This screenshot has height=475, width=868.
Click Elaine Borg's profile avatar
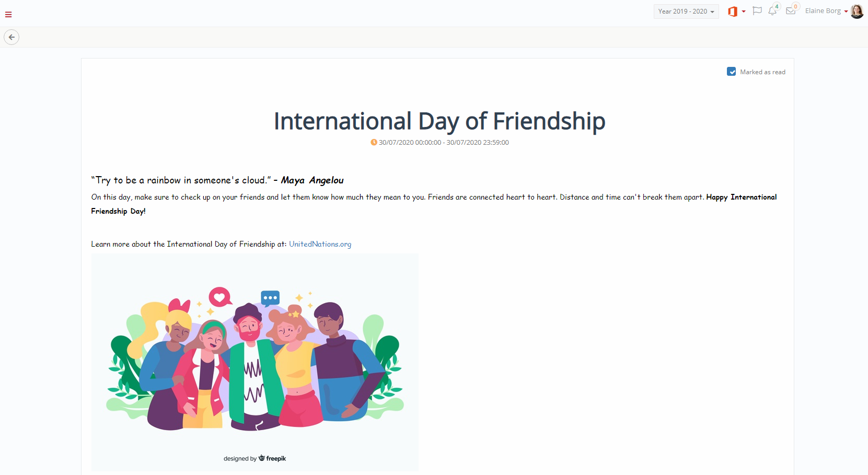(x=857, y=11)
